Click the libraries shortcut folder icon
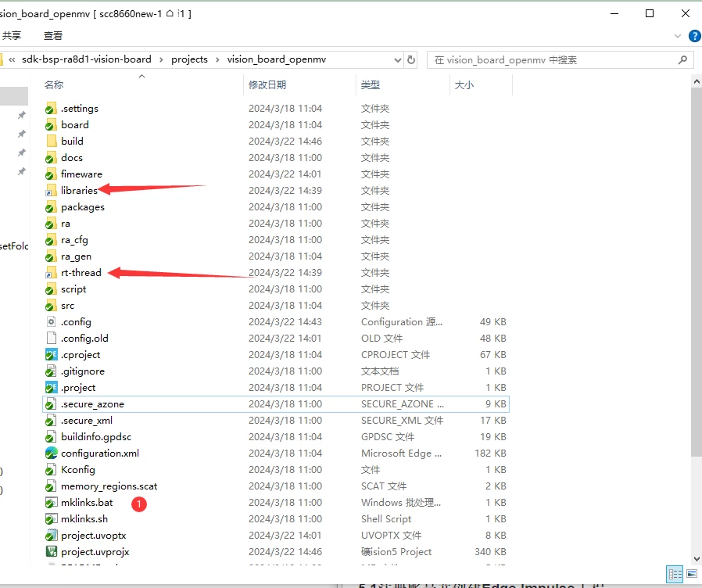This screenshot has height=588, width=702. [51, 190]
